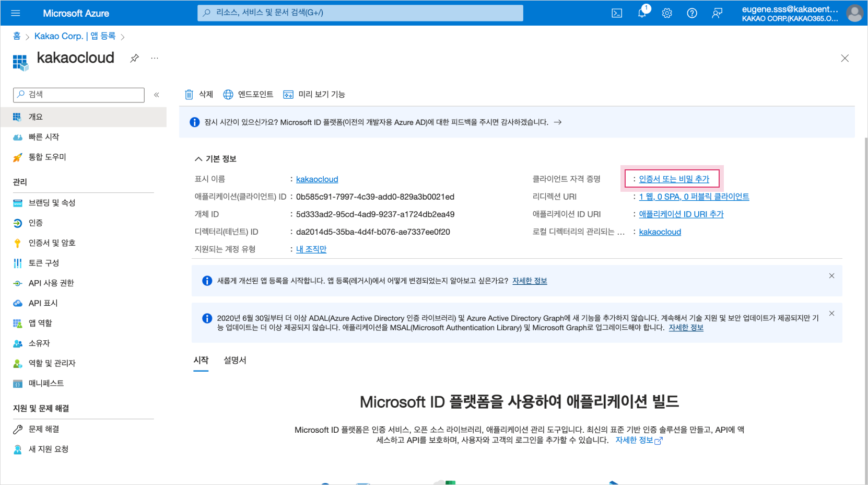The height and width of the screenshot is (485, 868).
Task: Click the user account avatar
Action: [x=854, y=13]
